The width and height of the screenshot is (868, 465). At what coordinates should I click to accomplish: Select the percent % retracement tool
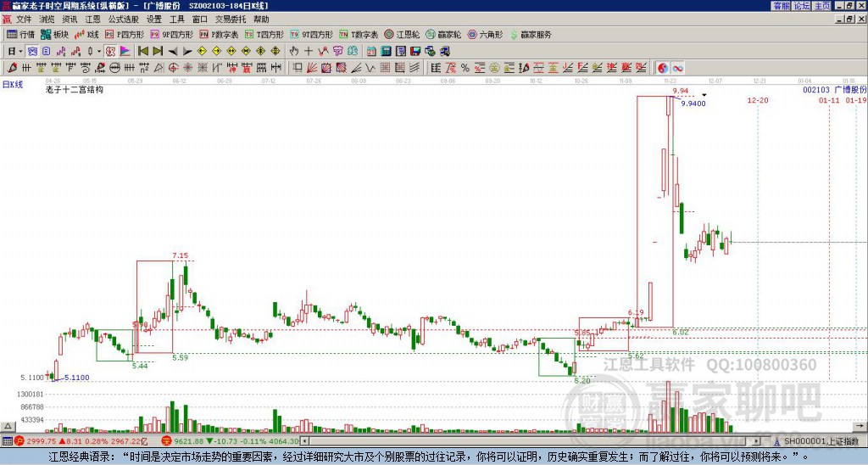(465, 68)
